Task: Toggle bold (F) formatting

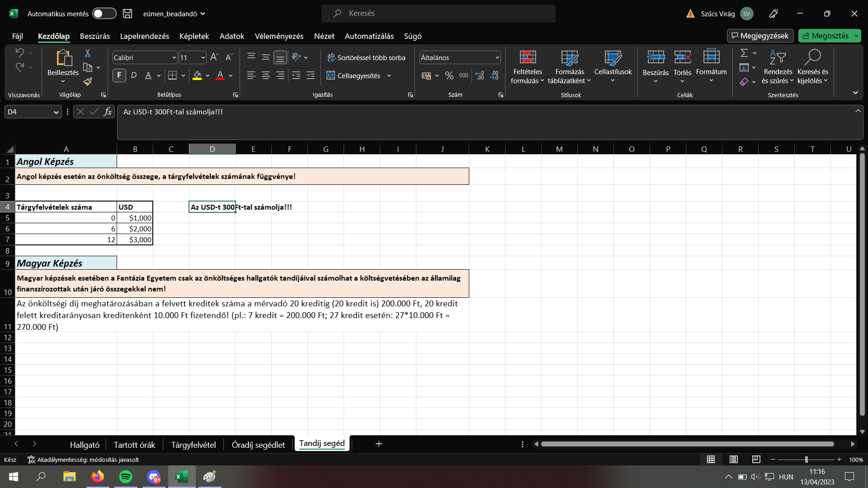Action: [119, 75]
